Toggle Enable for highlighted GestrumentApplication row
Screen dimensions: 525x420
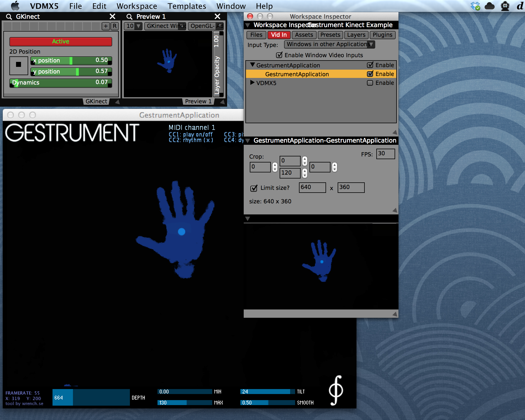coord(370,74)
